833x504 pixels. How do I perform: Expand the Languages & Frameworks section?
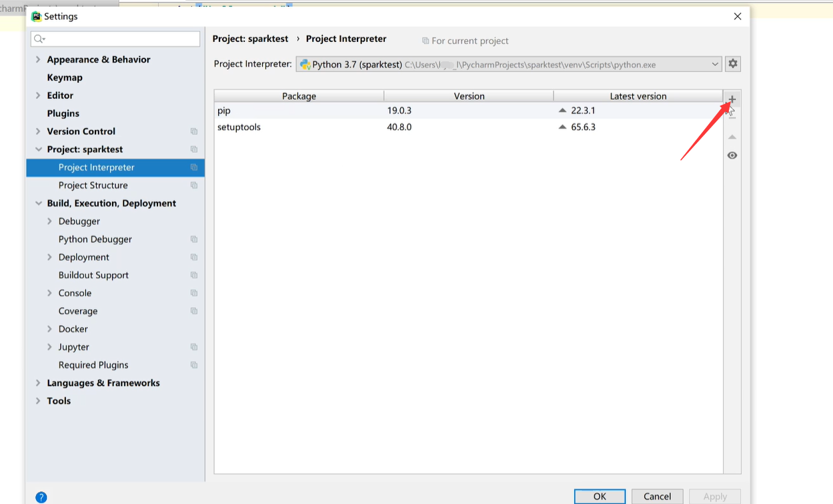coord(38,383)
